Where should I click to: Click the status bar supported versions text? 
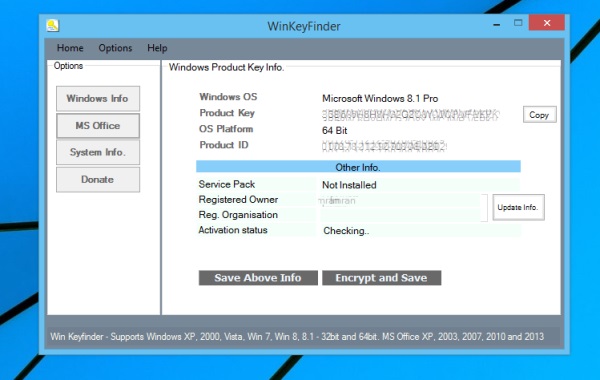pyautogui.click(x=297, y=337)
